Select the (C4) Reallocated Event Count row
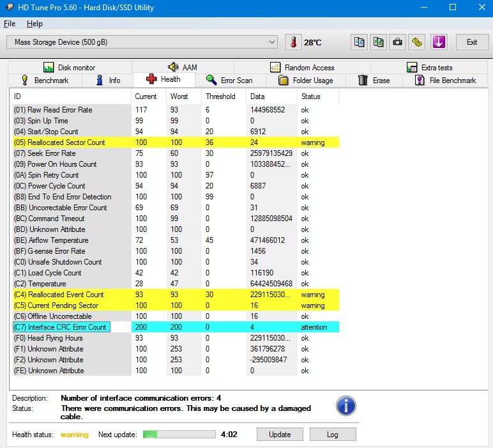This screenshot has width=493, height=448. pyautogui.click(x=176, y=295)
